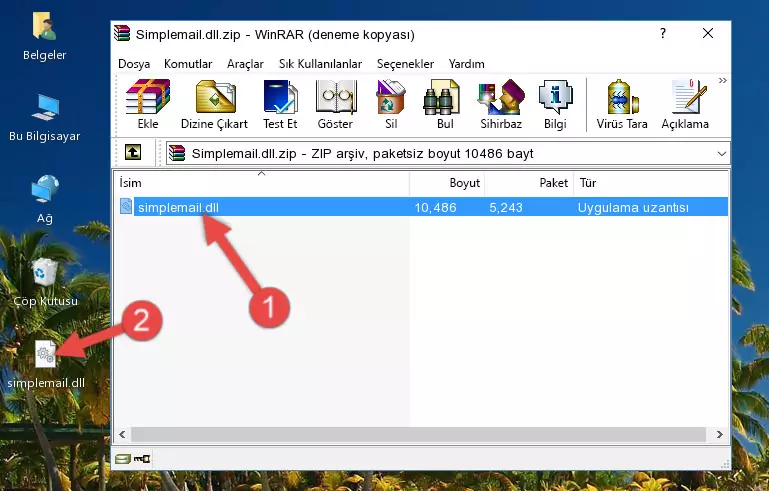This screenshot has height=491, width=769.
Task: Show archive Bilgi information
Action: tap(555, 104)
